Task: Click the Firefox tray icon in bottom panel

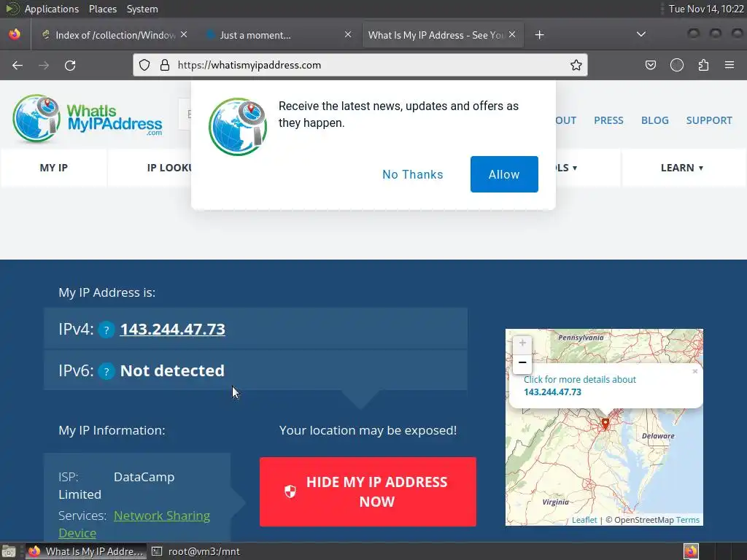Action: coord(691,551)
